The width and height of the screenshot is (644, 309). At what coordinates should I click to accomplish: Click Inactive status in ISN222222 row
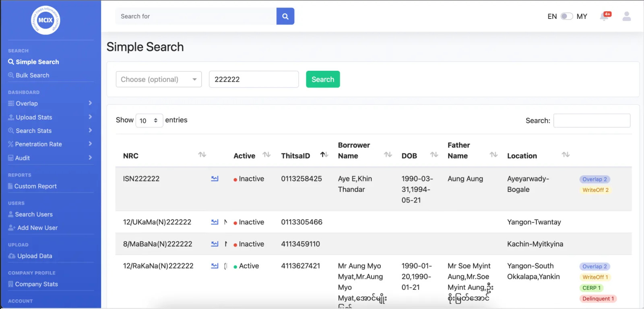click(x=249, y=179)
